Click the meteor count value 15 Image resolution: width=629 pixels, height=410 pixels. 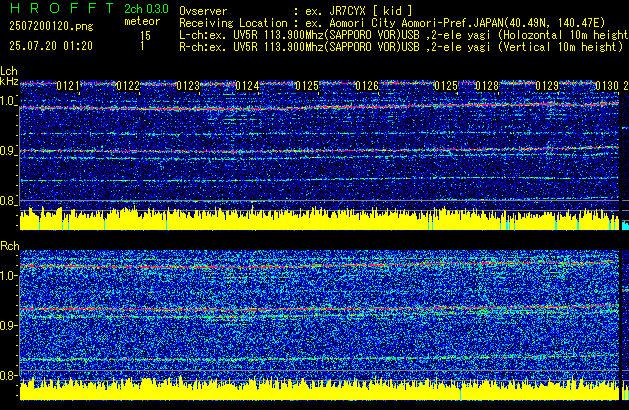145,36
